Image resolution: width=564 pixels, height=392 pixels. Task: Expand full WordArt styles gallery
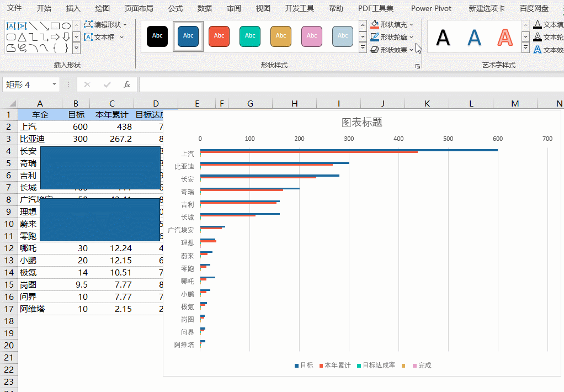pyautogui.click(x=525, y=47)
